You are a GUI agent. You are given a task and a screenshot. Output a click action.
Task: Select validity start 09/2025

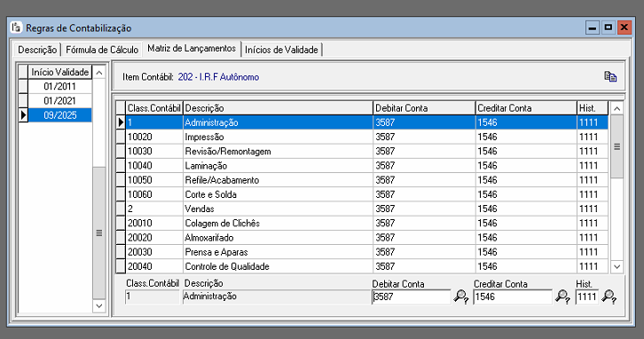pos(60,115)
